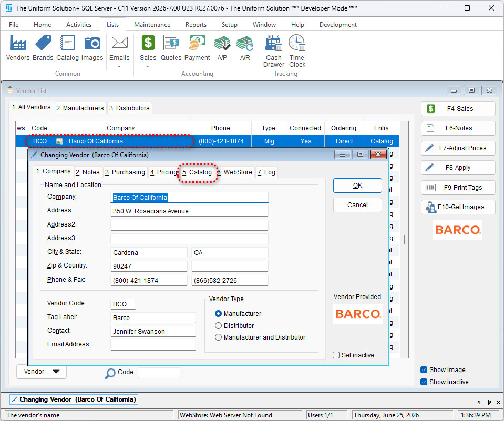
Task: Open the Quotes ribbon icon
Action: [x=171, y=47]
